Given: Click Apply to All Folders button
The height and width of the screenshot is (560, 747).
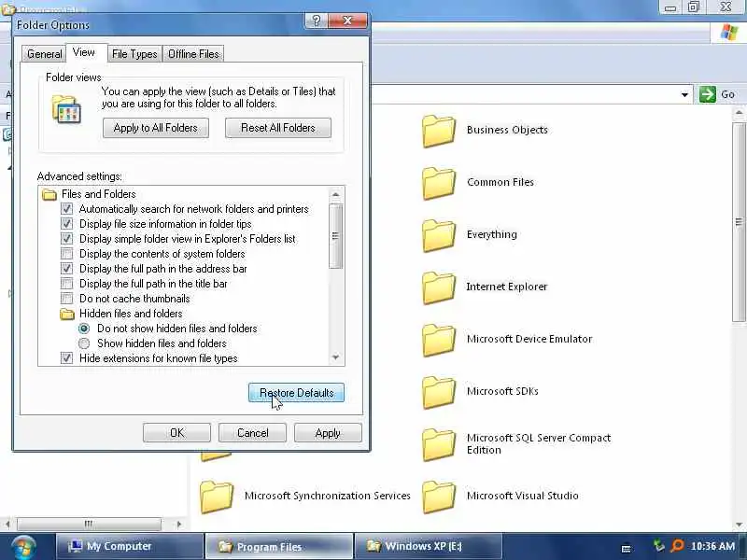Looking at the screenshot, I should 155,128.
